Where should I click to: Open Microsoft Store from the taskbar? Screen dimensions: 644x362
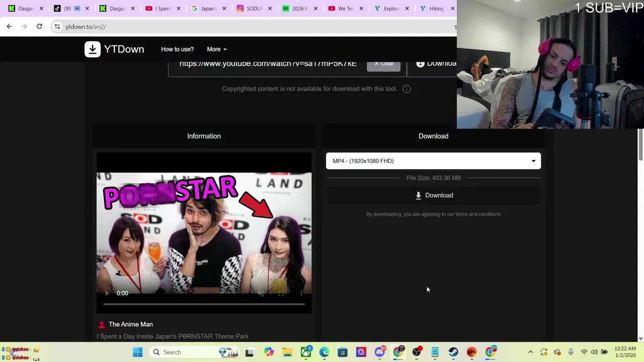(x=343, y=352)
